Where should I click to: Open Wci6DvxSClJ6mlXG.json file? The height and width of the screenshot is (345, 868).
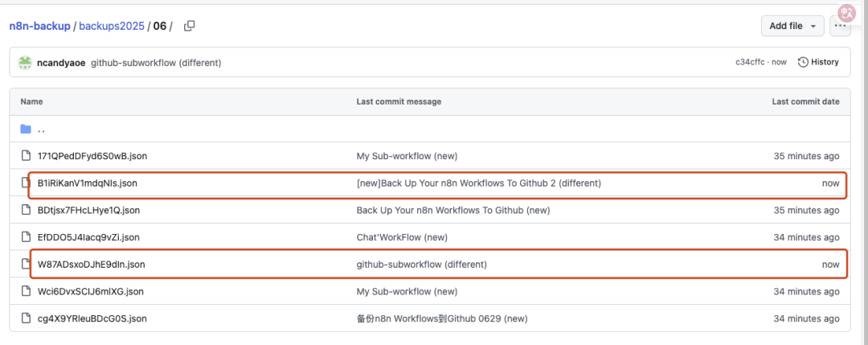91,291
